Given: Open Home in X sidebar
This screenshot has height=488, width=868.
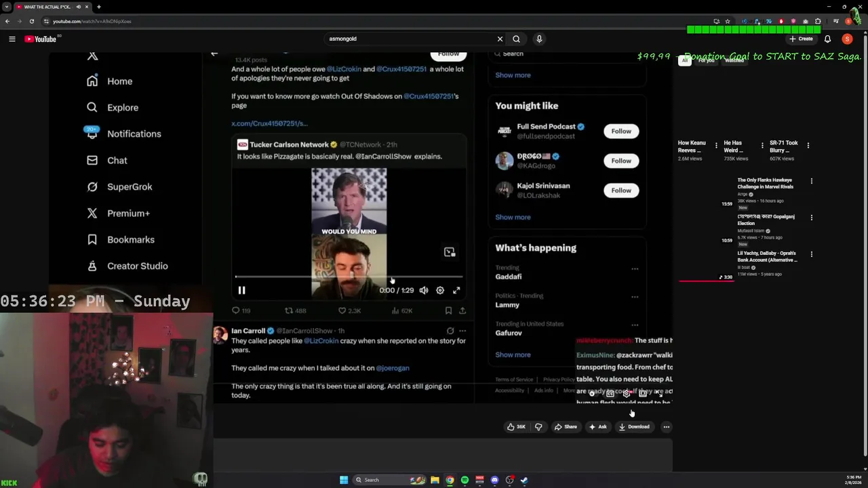Looking at the screenshot, I should click(110, 81).
